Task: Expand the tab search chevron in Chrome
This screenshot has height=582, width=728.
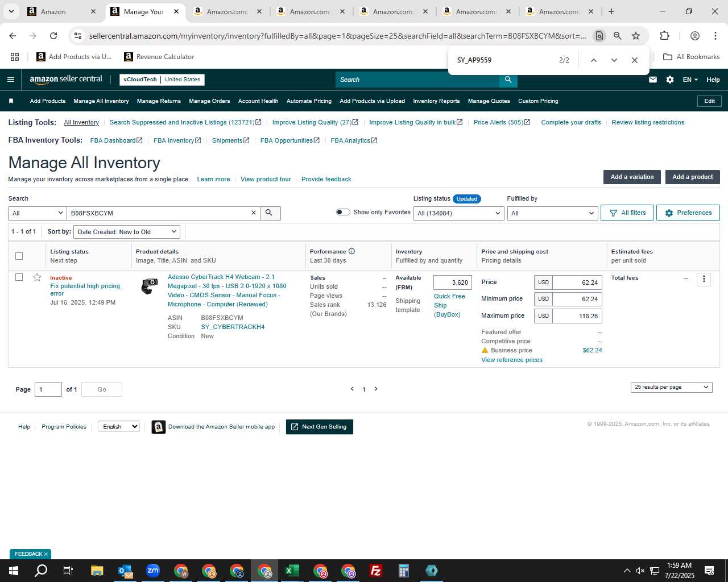Action: pyautogui.click(x=11, y=11)
